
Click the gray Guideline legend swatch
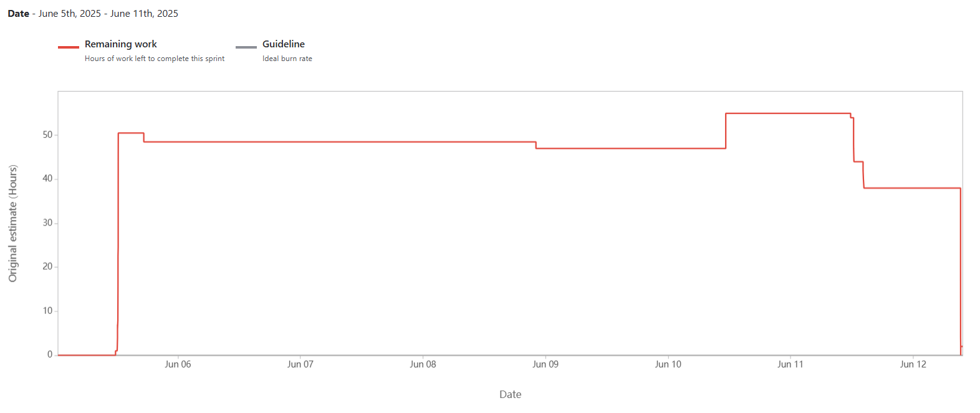tap(246, 47)
